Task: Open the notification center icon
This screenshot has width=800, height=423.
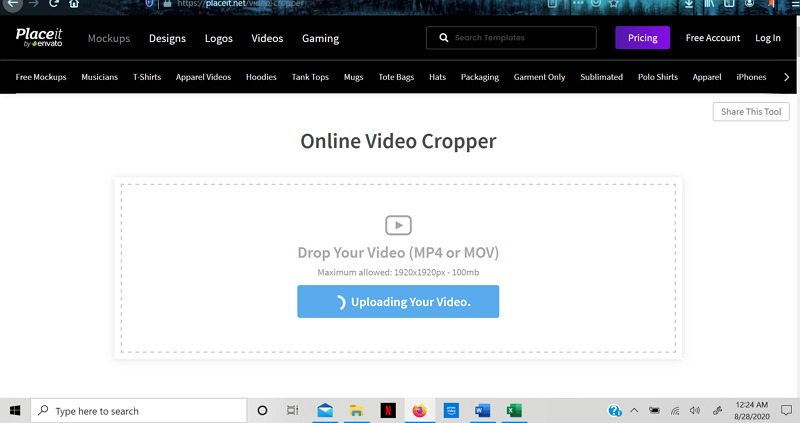Action: [x=786, y=411]
